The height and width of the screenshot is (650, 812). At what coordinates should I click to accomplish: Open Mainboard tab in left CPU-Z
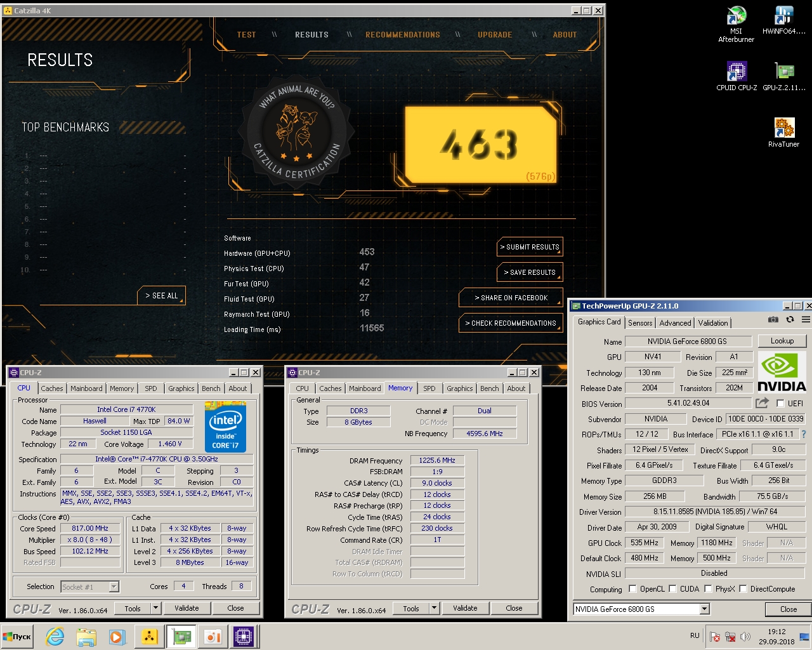(86, 388)
